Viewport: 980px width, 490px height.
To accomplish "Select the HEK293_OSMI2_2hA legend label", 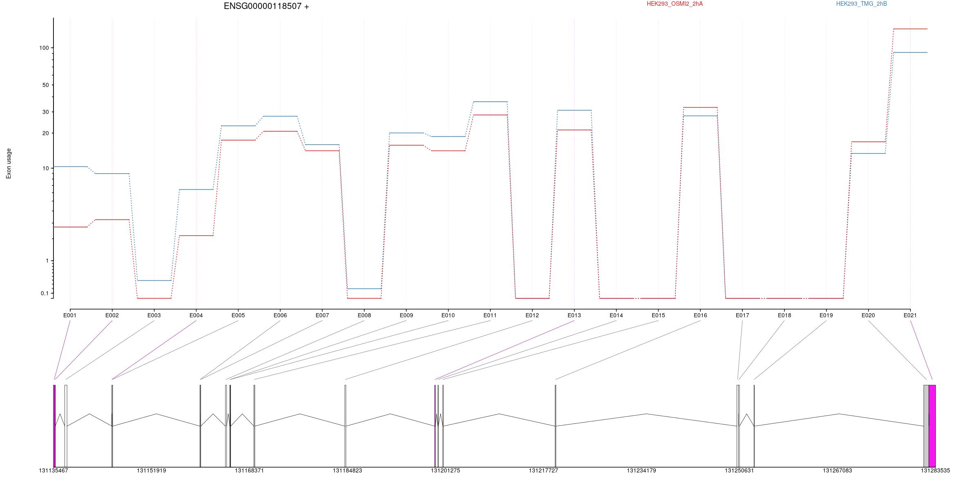I will click(x=675, y=4).
